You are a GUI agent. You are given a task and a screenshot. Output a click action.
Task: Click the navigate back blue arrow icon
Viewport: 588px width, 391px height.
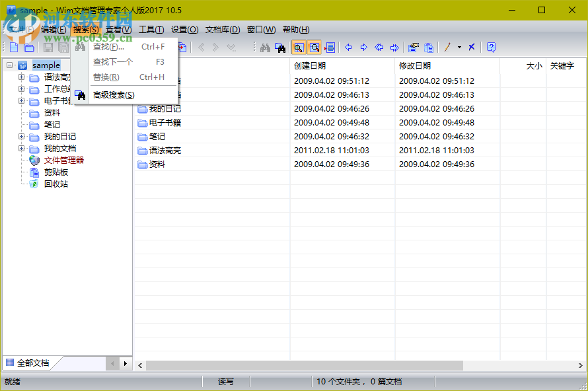pos(349,47)
